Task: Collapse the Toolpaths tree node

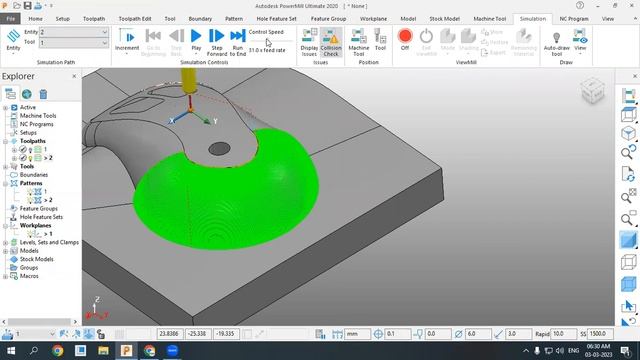Action: pos(5,141)
